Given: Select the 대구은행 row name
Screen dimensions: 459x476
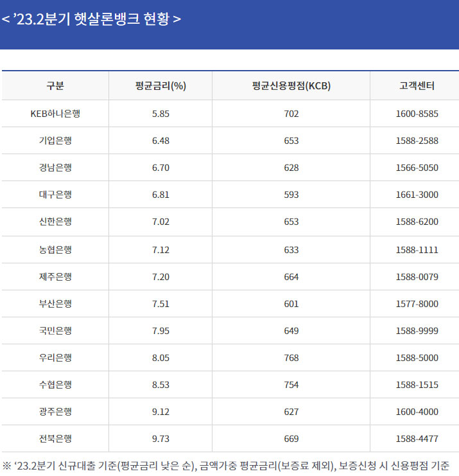Looking at the screenshot, I should tap(55, 195).
